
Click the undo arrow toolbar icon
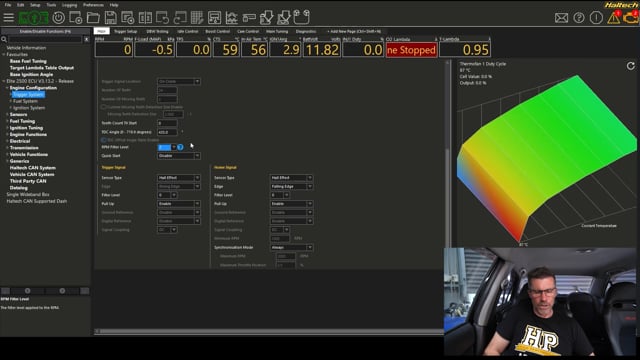tap(162, 18)
